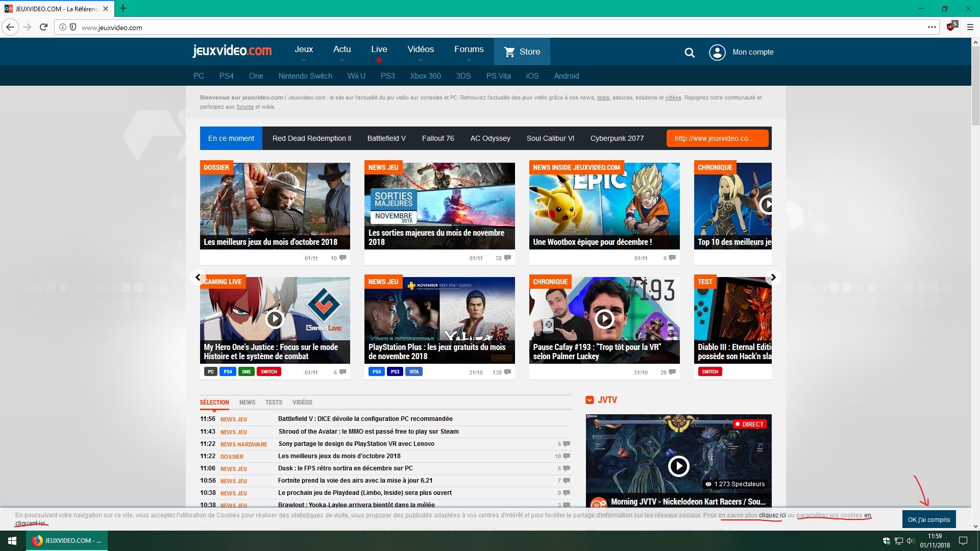Click the jeuxvideo.com logo

click(x=232, y=51)
